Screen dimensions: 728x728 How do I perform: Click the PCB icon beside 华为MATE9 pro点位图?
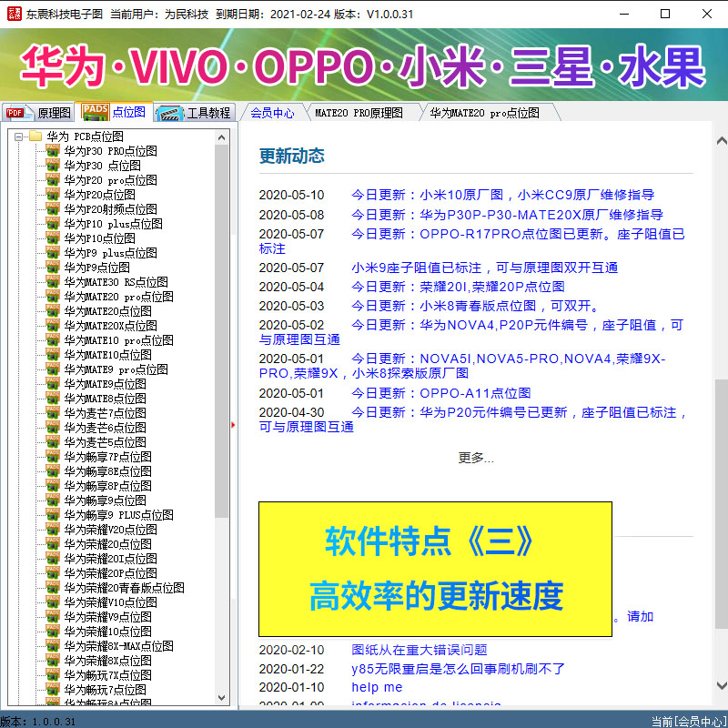(x=53, y=369)
